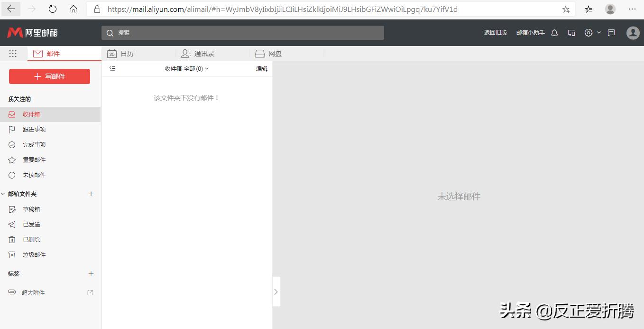
Task: Add a folder via plus next to 邮箱文件夹
Action: 91,194
